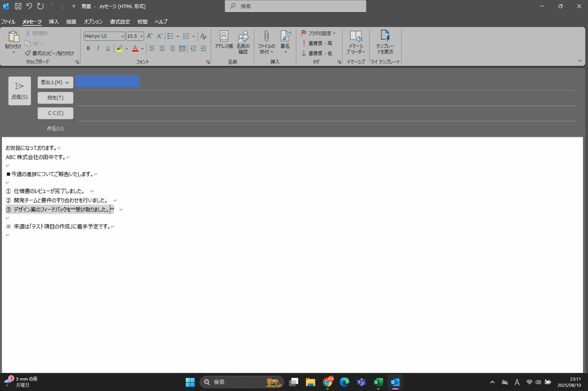Click the search box in title bar
This screenshot has width=588, height=391.
coord(295,6)
